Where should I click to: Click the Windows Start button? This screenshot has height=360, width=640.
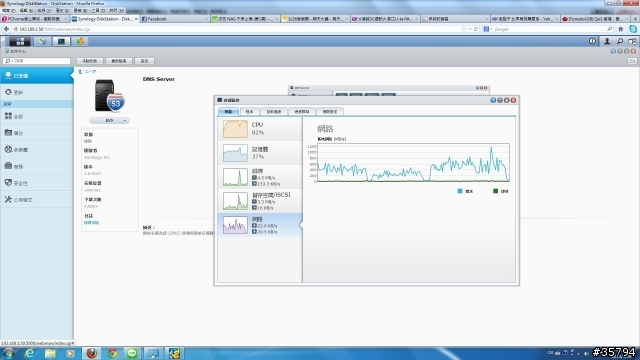click(x=9, y=353)
